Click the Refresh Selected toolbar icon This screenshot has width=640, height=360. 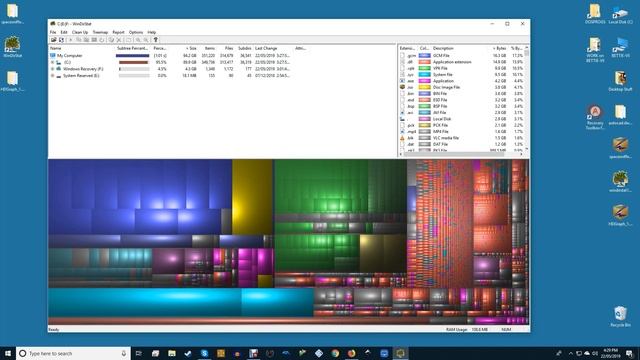102,40
